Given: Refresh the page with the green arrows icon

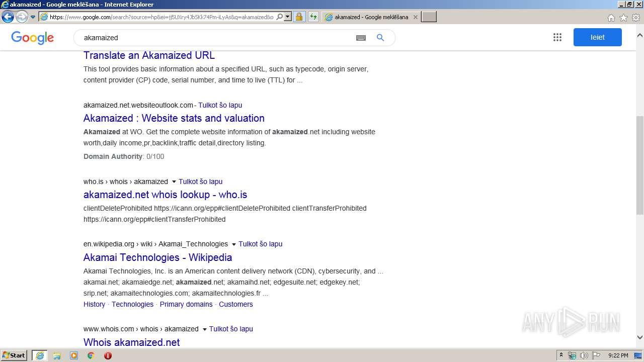Looking at the screenshot, I should [313, 17].
